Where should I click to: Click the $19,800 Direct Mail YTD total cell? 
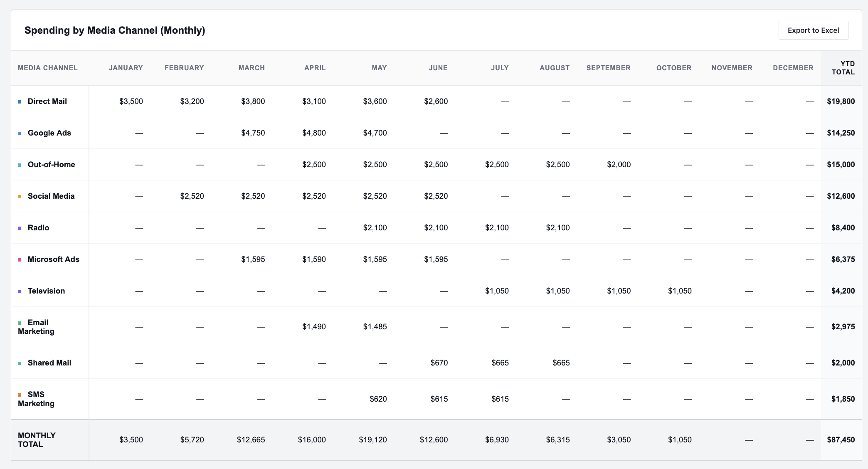tap(840, 101)
